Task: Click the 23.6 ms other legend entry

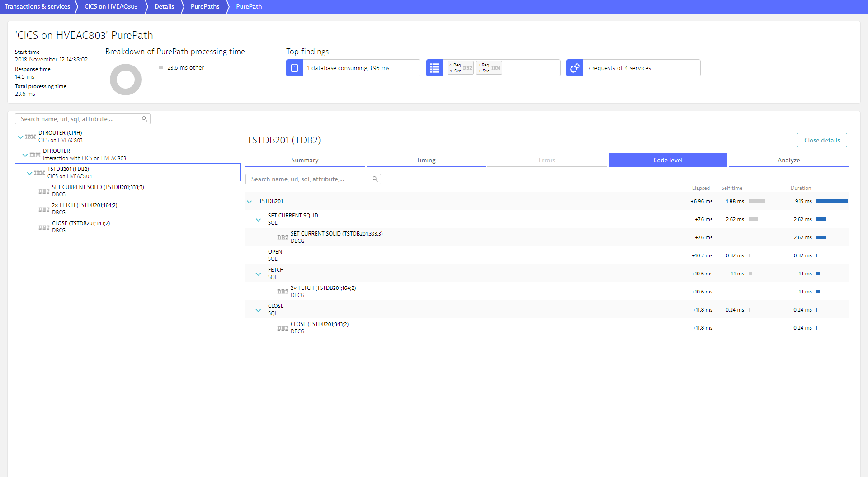Action: 181,67
